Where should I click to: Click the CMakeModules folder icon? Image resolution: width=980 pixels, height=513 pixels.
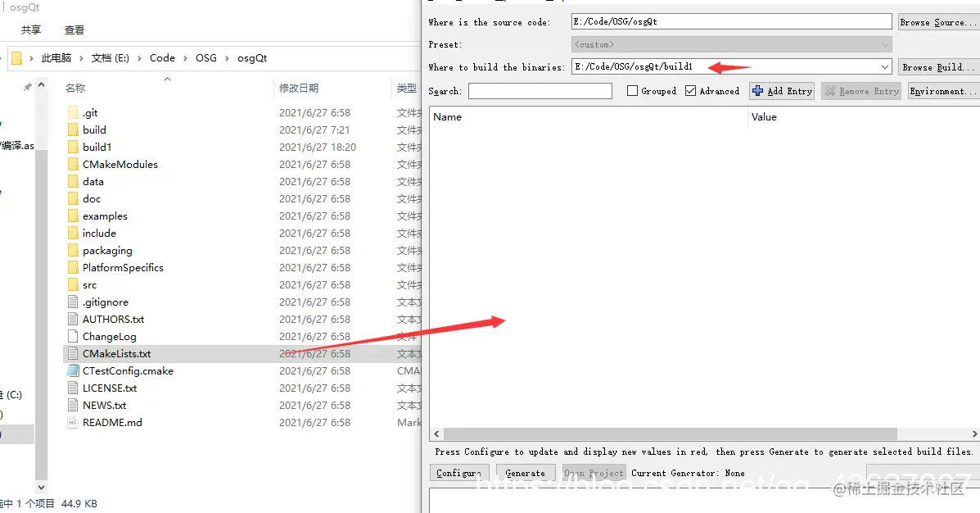tap(73, 164)
